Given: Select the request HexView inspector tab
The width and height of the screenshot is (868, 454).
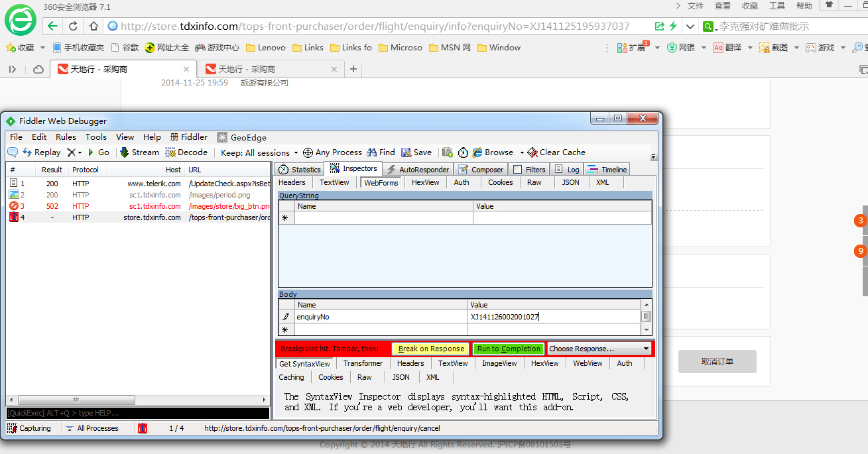Looking at the screenshot, I should point(425,182).
